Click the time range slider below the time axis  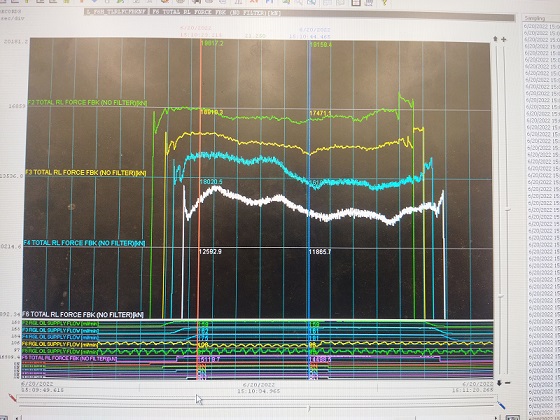[256, 398]
